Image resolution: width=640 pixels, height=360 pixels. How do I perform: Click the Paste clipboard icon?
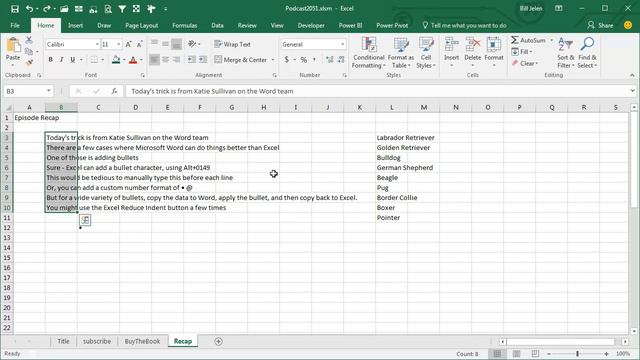coord(13,45)
